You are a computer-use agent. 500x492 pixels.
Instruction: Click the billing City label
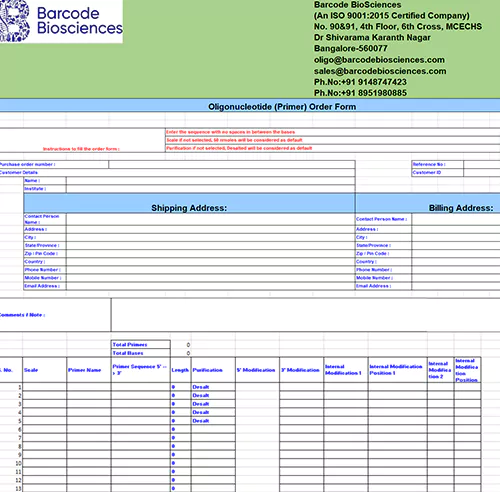tap(362, 237)
